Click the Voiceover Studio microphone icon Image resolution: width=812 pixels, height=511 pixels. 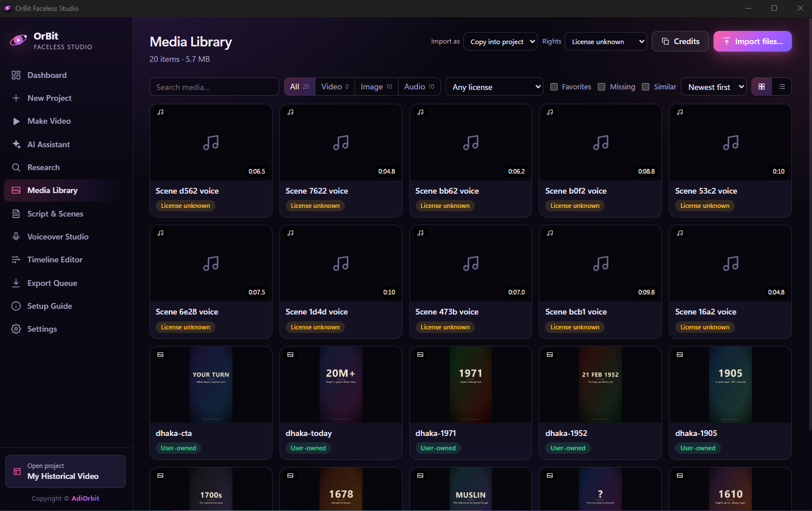point(16,237)
